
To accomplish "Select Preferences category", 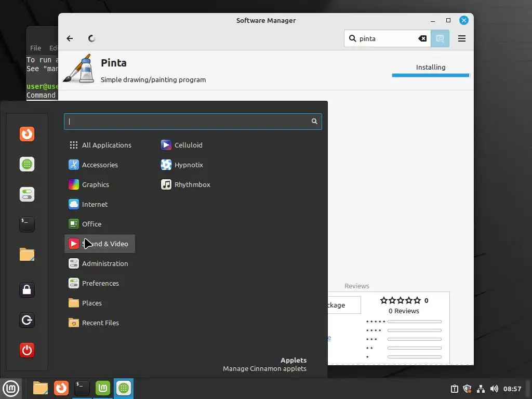I will click(x=100, y=283).
